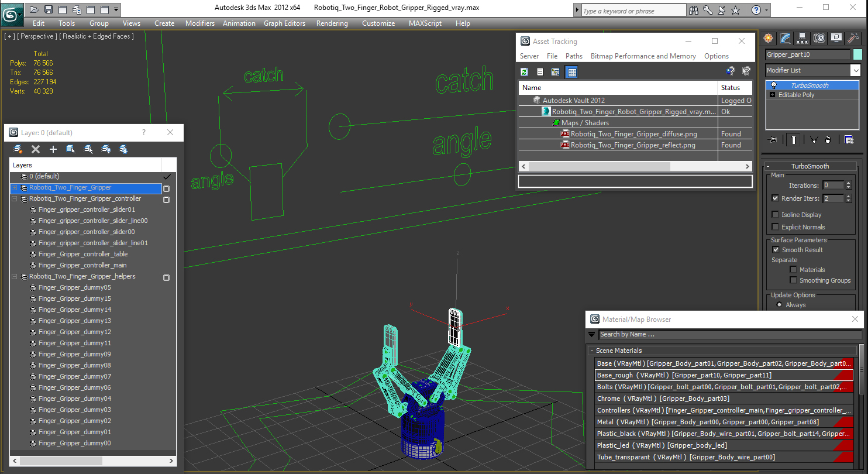Viewport: 868px width, 474px height.
Task: Click the binoculars search icon
Action: (694, 10)
